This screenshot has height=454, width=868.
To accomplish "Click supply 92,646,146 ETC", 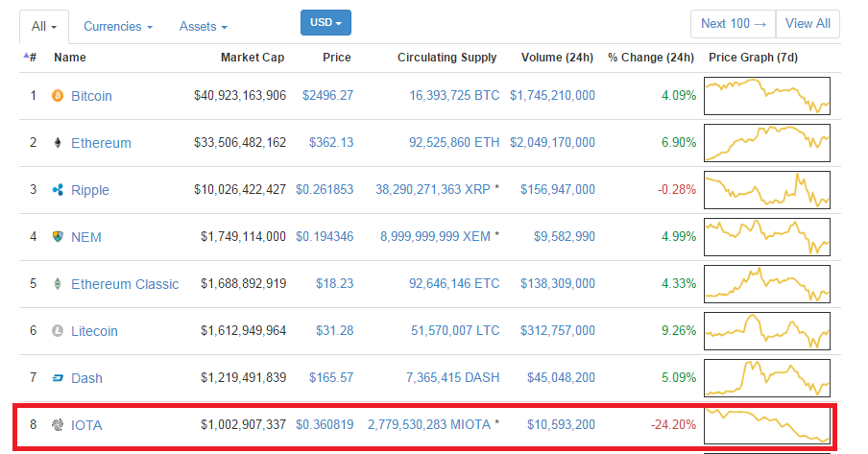I will point(454,283).
